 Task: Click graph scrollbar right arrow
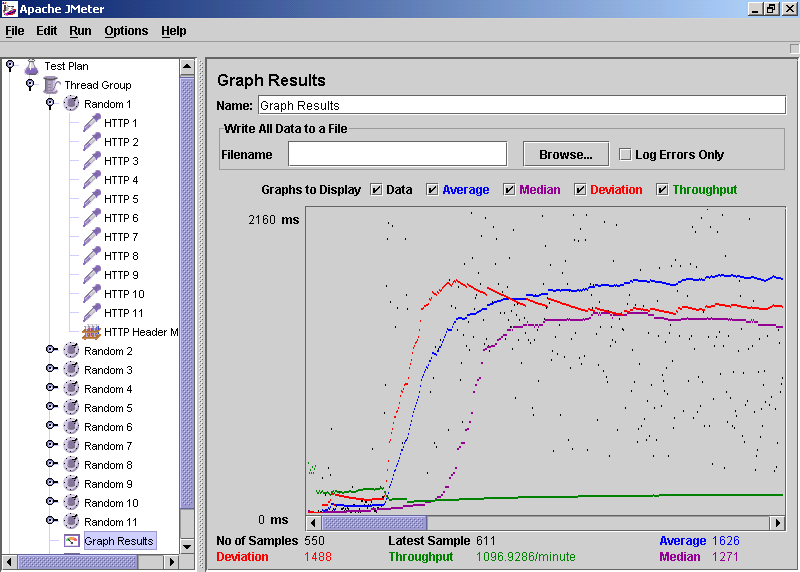point(778,523)
